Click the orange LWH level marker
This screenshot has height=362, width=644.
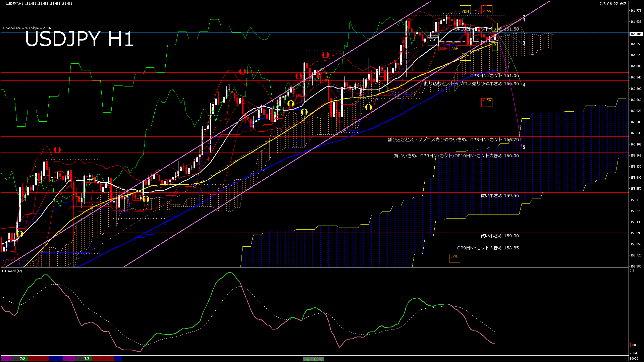454,49
